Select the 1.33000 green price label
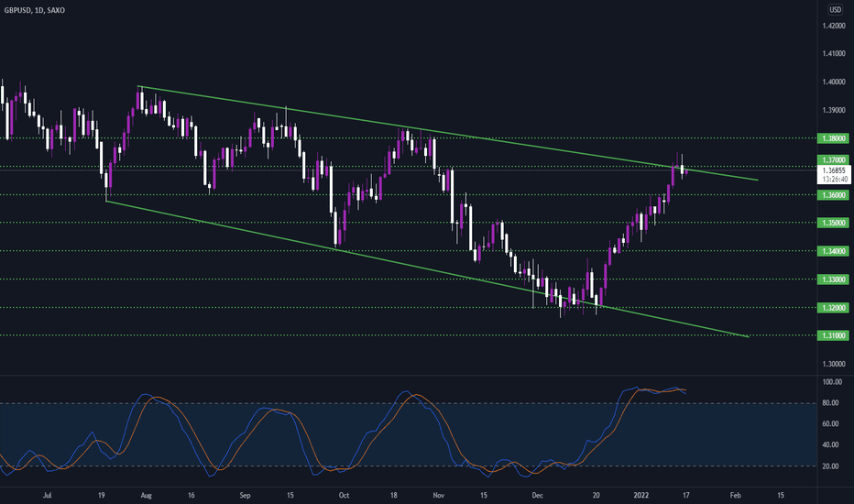This screenshot has height=504, width=854. click(833, 279)
